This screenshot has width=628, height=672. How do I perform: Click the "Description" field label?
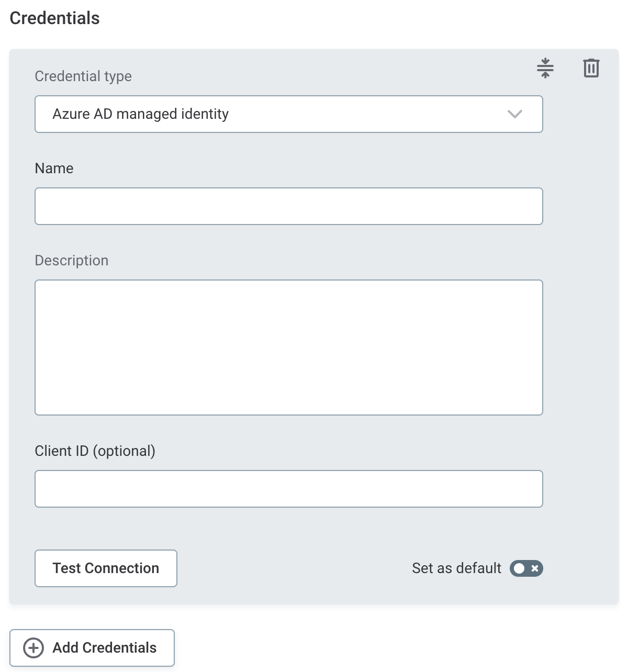(72, 261)
